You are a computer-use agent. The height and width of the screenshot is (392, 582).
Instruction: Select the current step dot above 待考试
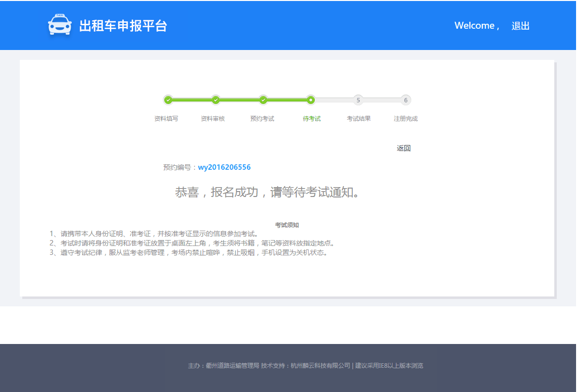pyautogui.click(x=311, y=100)
